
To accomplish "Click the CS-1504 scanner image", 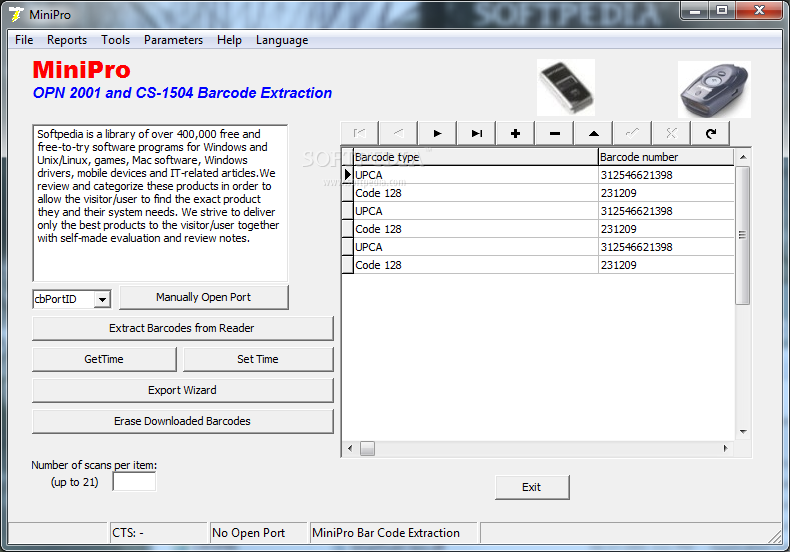I will point(714,90).
